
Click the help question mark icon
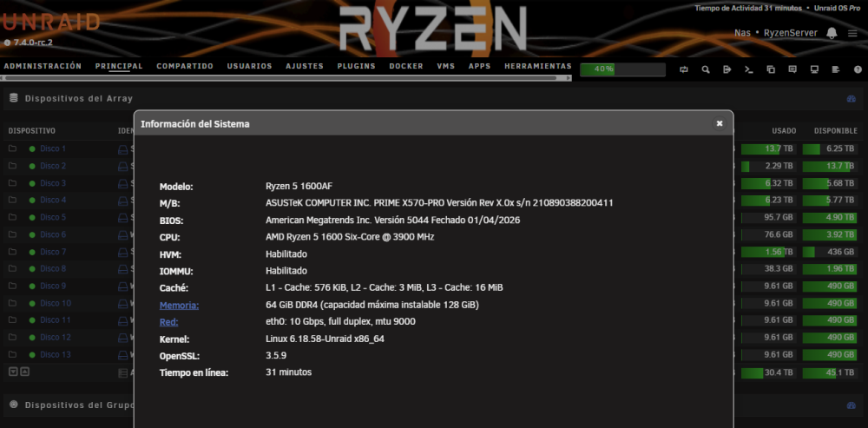858,69
